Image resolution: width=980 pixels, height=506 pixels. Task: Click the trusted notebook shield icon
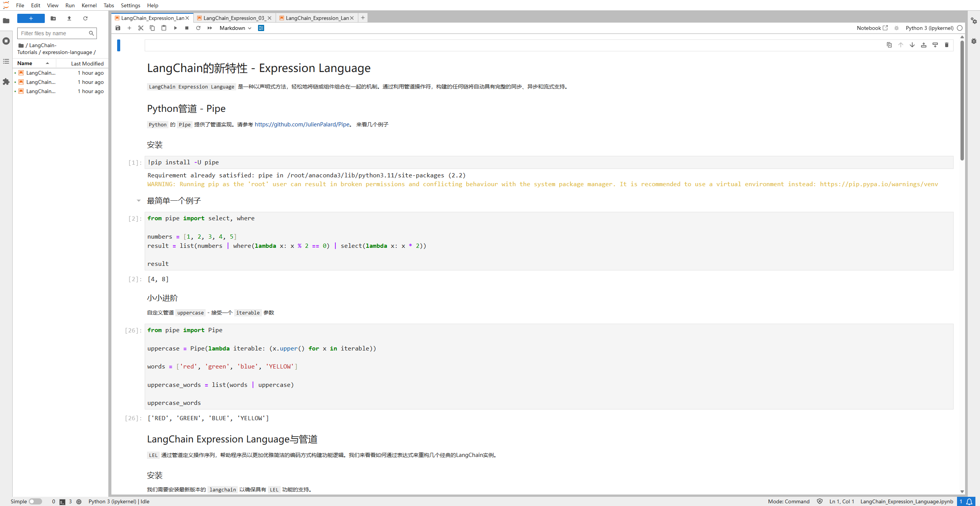click(x=820, y=501)
